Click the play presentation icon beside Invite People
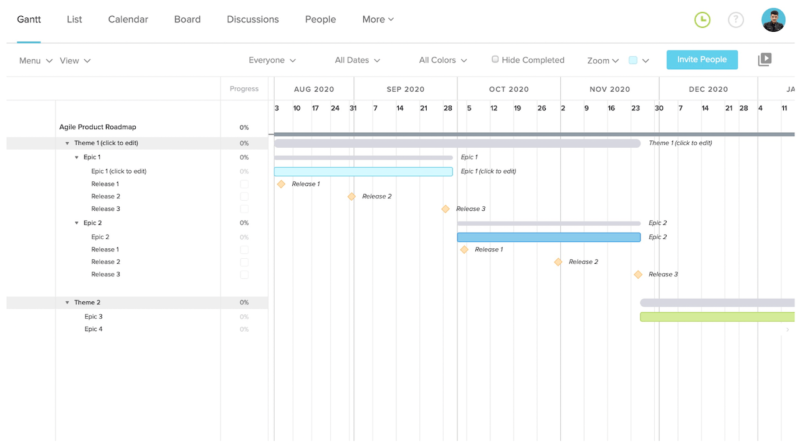This screenshot has width=810, height=444. coord(765,60)
